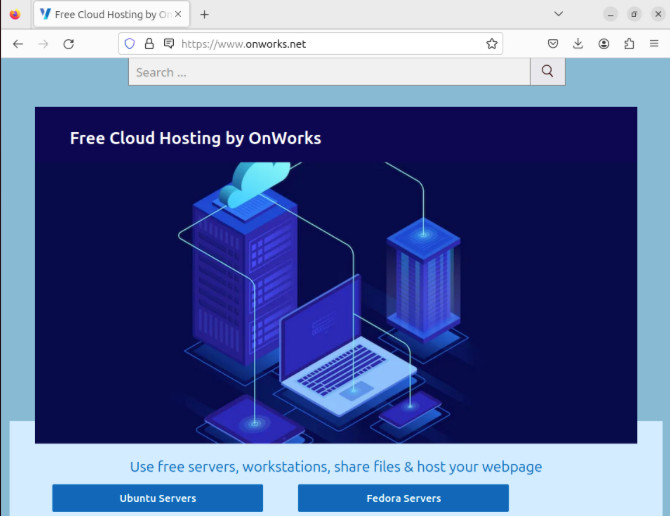The width and height of the screenshot is (670, 517).
Task: Click the magnifier search submit button
Action: (548, 71)
